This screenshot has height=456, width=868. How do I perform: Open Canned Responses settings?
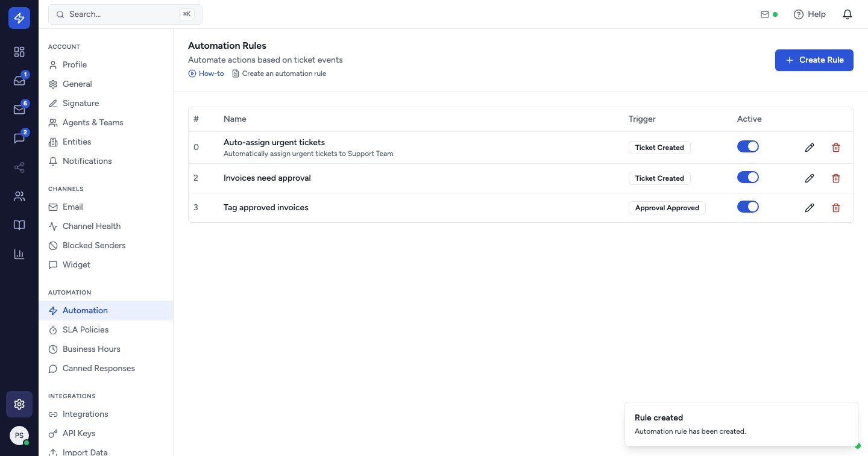(106, 369)
